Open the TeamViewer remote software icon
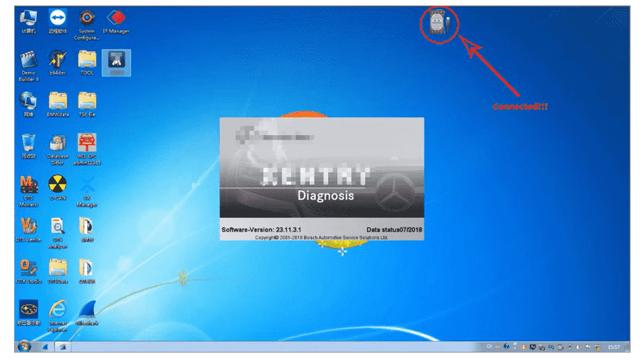Screen dimensions: 644x362 (58, 21)
